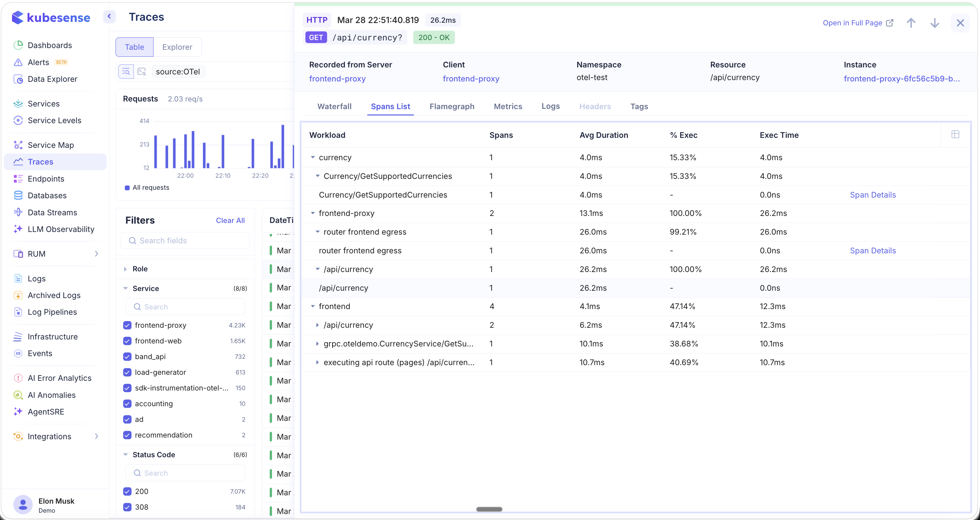Collapse the frontend-proxy workload row
The width and height of the screenshot is (980, 520).
pos(313,213)
